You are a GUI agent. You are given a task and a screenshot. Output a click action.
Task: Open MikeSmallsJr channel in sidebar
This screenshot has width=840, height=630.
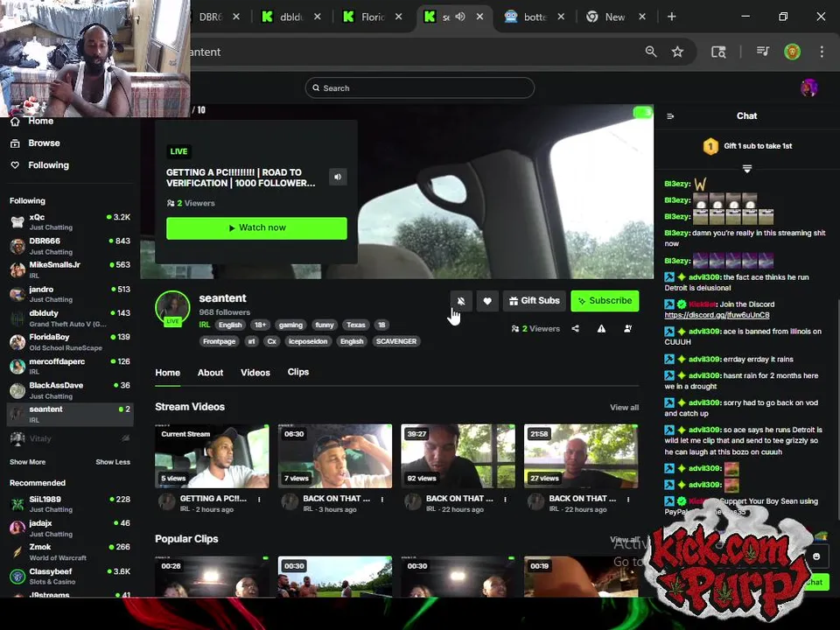[x=70, y=269]
